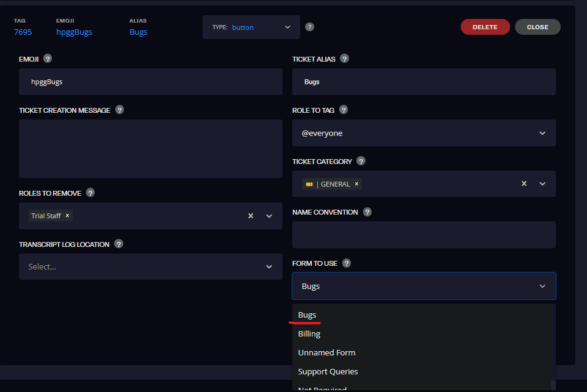Open help for Ticket Creation Message

pos(120,110)
